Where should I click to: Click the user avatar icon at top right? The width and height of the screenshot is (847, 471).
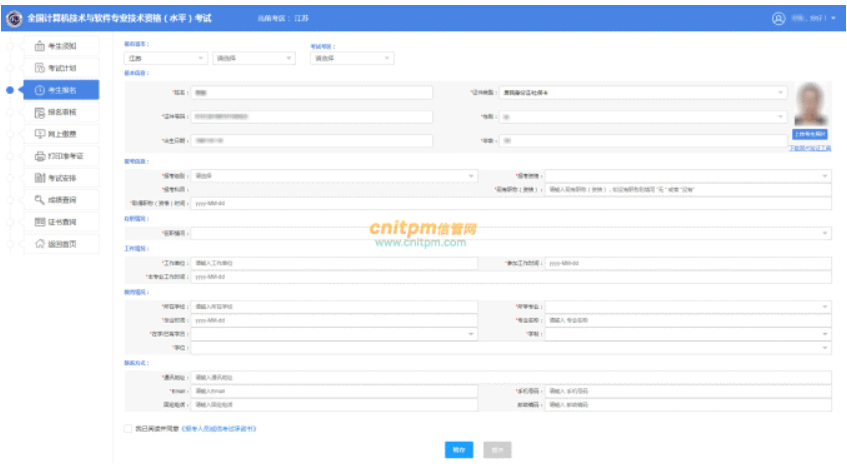pos(779,18)
